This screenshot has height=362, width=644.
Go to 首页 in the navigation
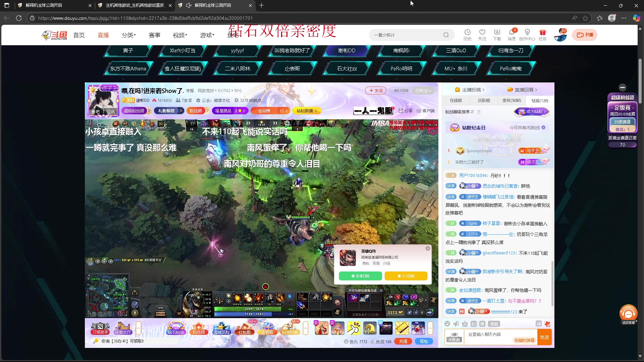click(x=79, y=35)
